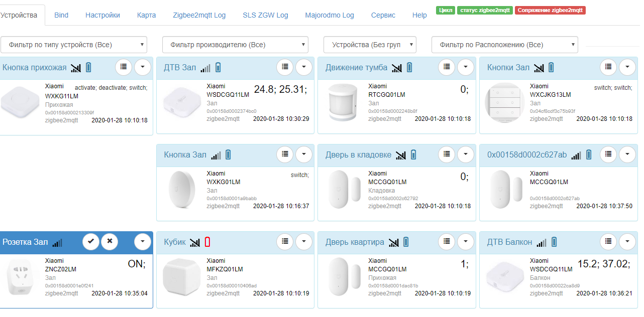Viewport: 644px width, 317px height.
Task: Open device type filter dropdown
Action: tap(74, 45)
